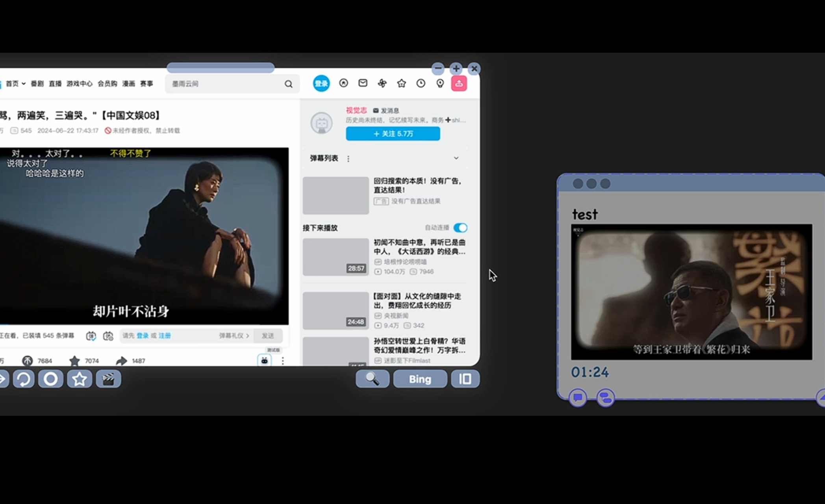Click uploader name 迷影至下Filmlast
Image resolution: width=825 pixels, height=504 pixels.
407,361
